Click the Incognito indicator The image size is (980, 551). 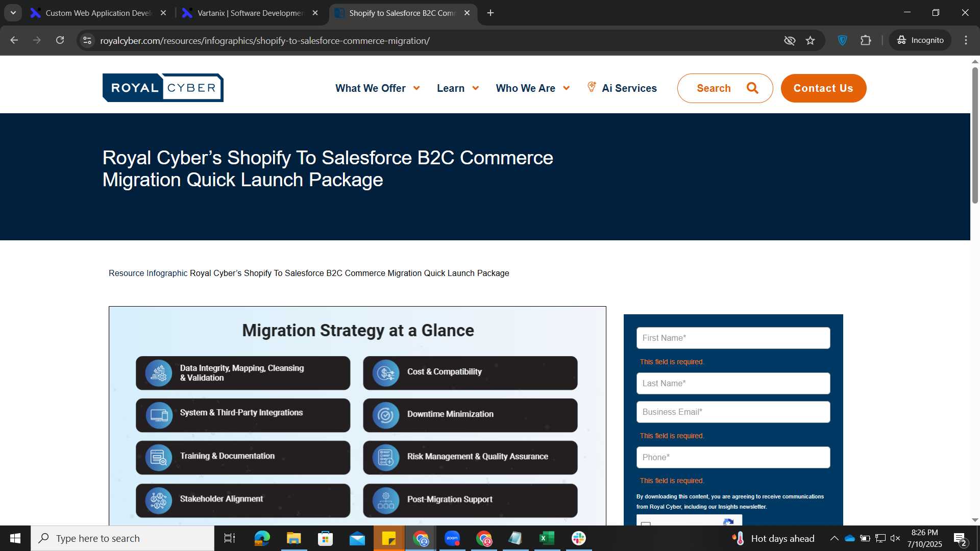pyautogui.click(x=920, y=40)
